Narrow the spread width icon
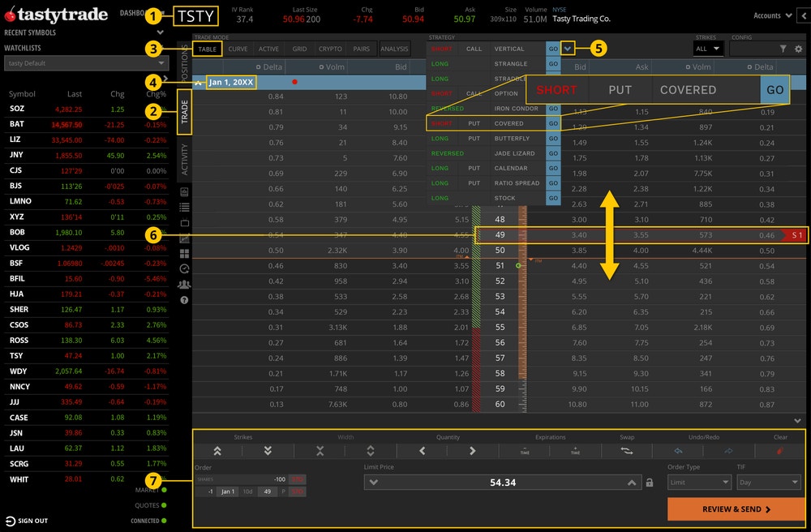Image resolution: width=811 pixels, height=532 pixels. (x=320, y=451)
